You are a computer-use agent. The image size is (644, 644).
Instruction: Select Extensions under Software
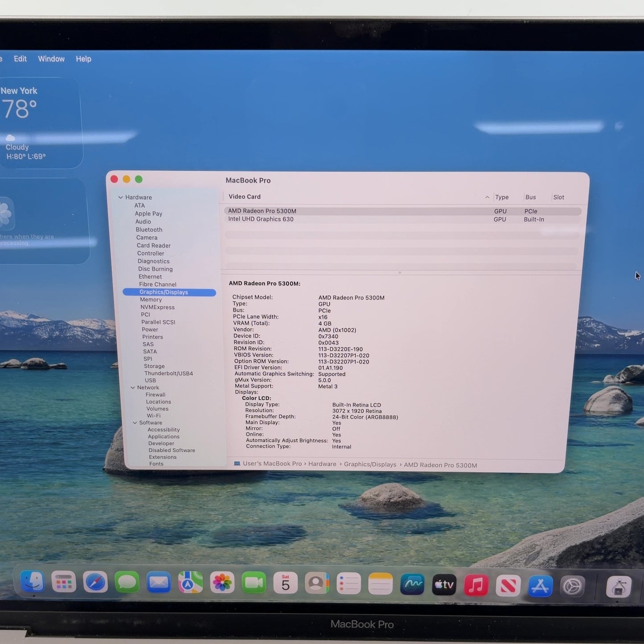pyautogui.click(x=163, y=457)
